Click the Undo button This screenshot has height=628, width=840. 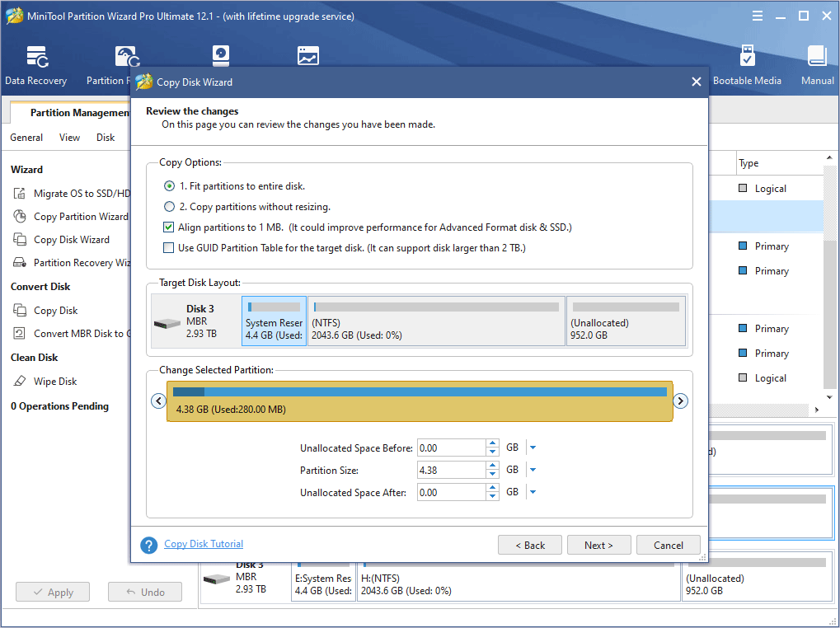pos(145,592)
